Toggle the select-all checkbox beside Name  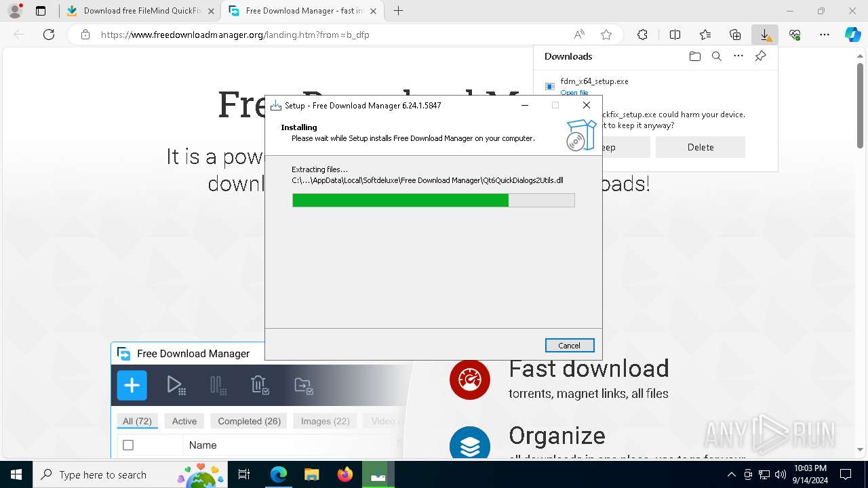click(128, 445)
